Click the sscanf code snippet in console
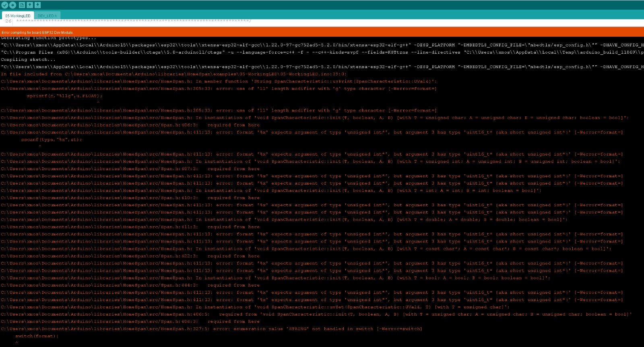The width and height of the screenshot is (644, 347). coord(51,139)
